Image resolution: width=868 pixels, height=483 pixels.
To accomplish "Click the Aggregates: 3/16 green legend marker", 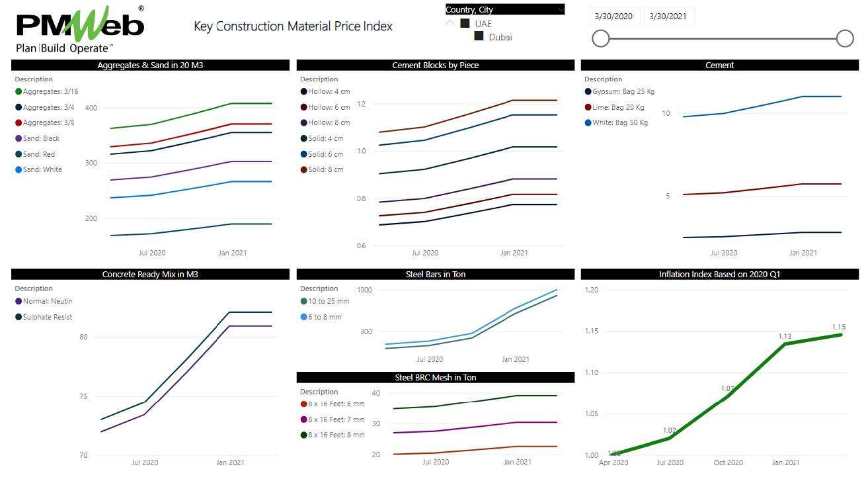I will [19, 92].
